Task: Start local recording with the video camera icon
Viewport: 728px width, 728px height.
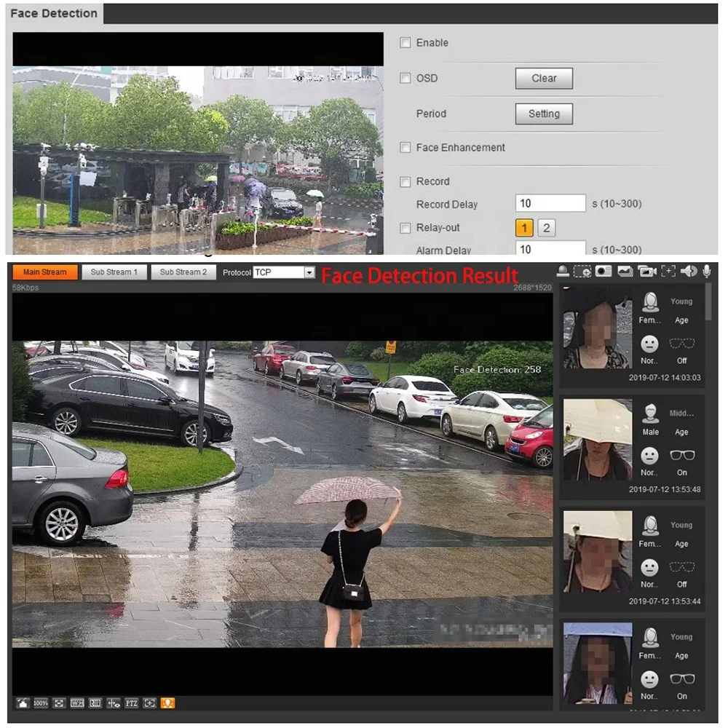Action: pos(647,272)
